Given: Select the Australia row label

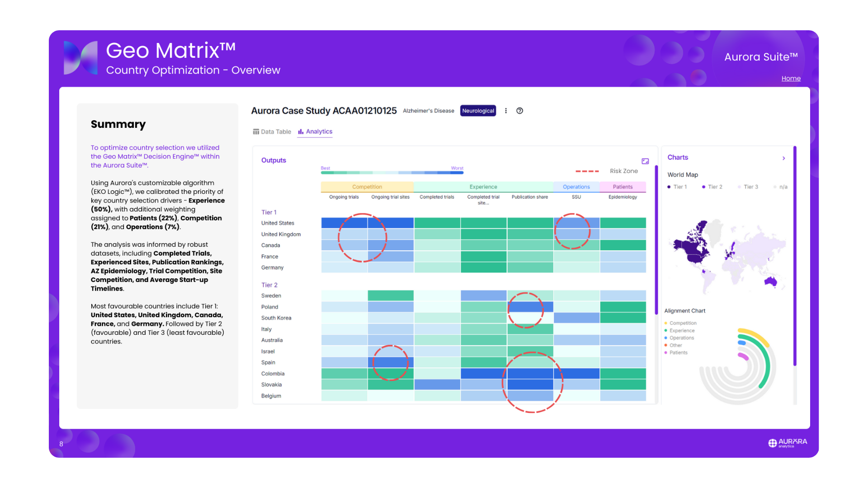Looking at the screenshot, I should [x=272, y=340].
